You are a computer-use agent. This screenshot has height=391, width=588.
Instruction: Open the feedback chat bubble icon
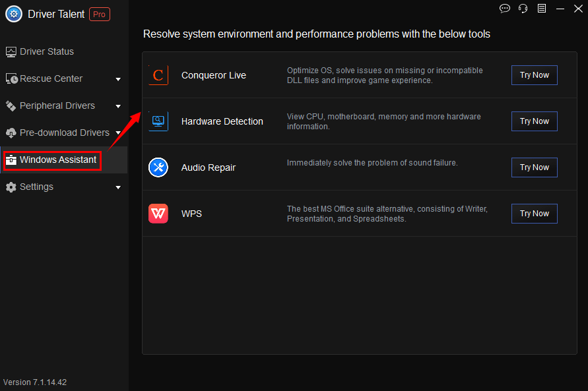505,8
